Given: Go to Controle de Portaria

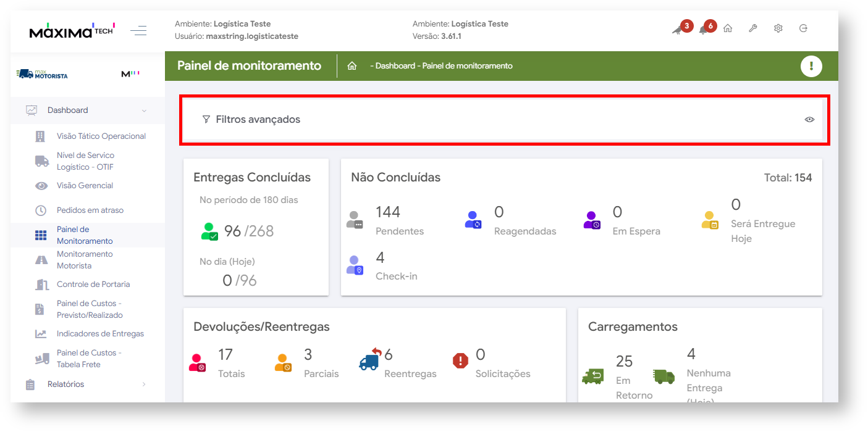Looking at the screenshot, I should pos(93,285).
